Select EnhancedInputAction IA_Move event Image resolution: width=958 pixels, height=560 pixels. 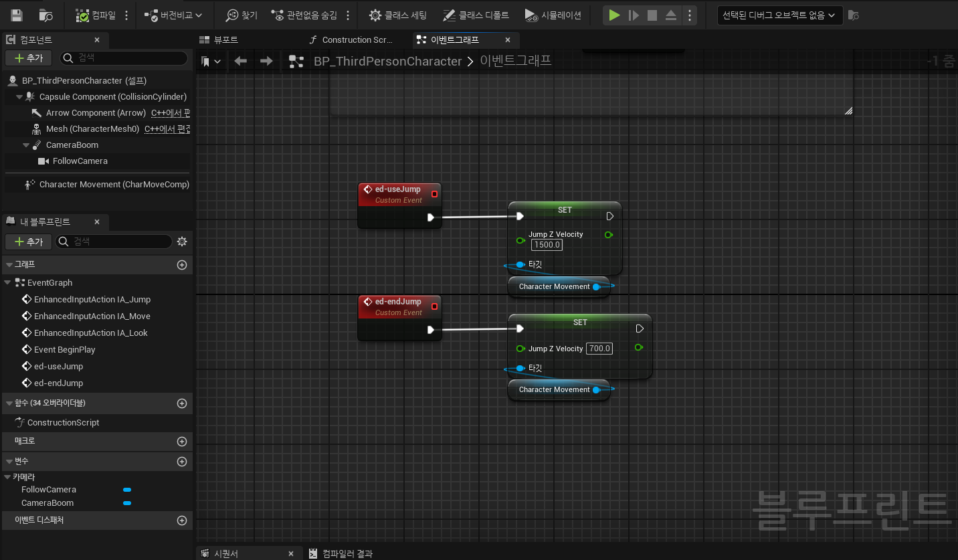[92, 316]
